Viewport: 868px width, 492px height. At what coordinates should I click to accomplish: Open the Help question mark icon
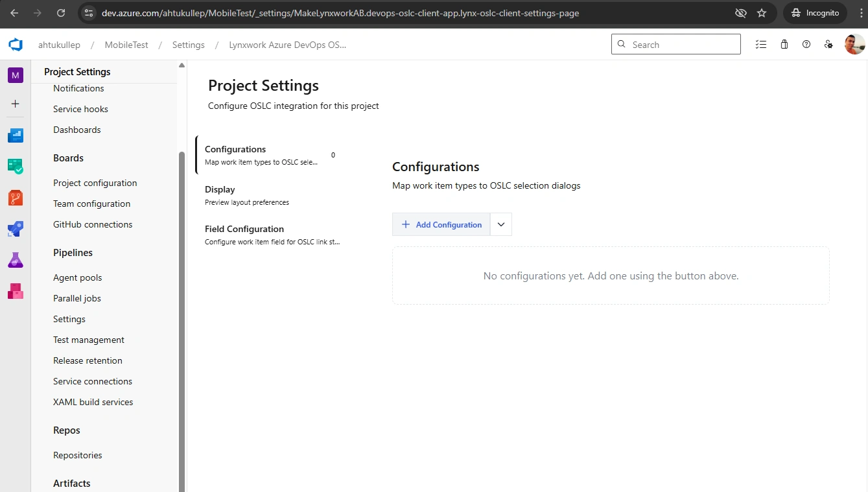(806, 45)
